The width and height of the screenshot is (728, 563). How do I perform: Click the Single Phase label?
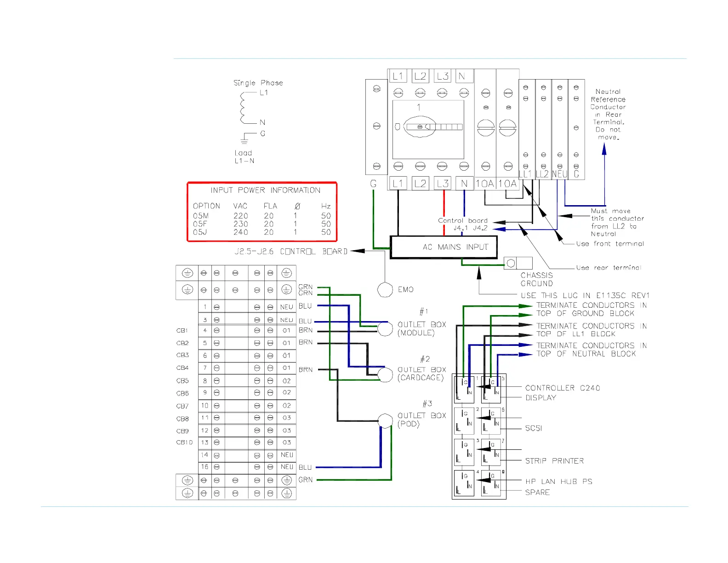pyautogui.click(x=258, y=83)
